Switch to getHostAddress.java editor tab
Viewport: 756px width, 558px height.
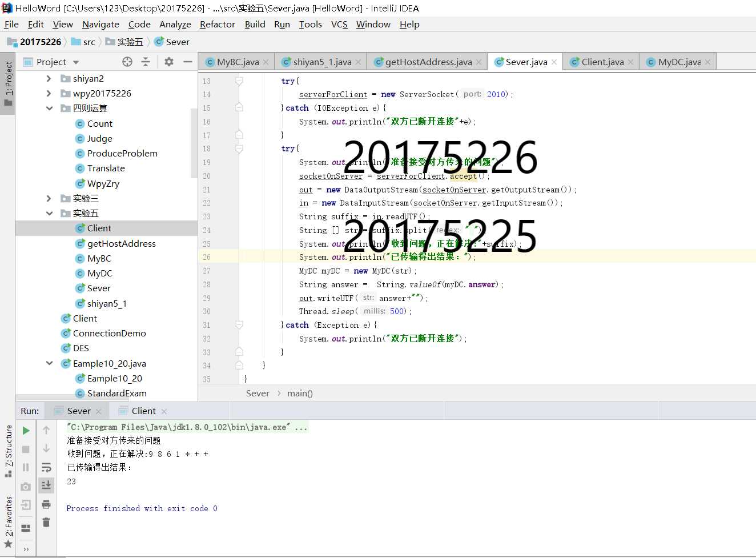click(428, 62)
